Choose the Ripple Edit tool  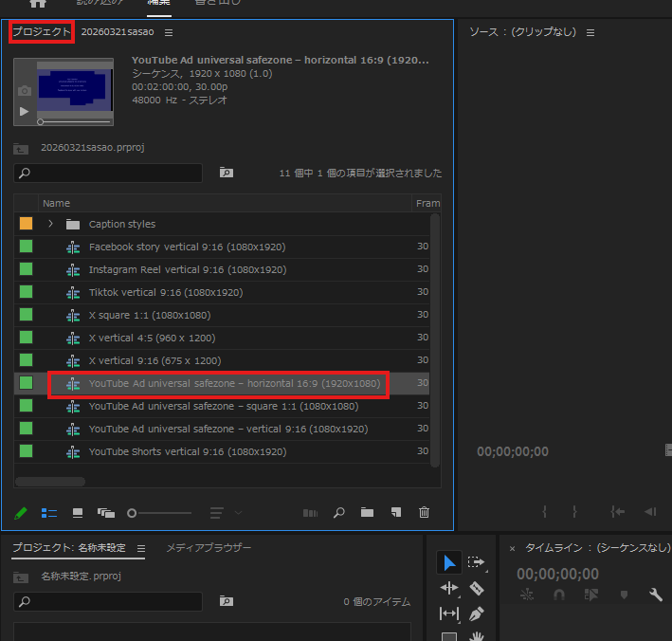pyautogui.click(x=449, y=589)
